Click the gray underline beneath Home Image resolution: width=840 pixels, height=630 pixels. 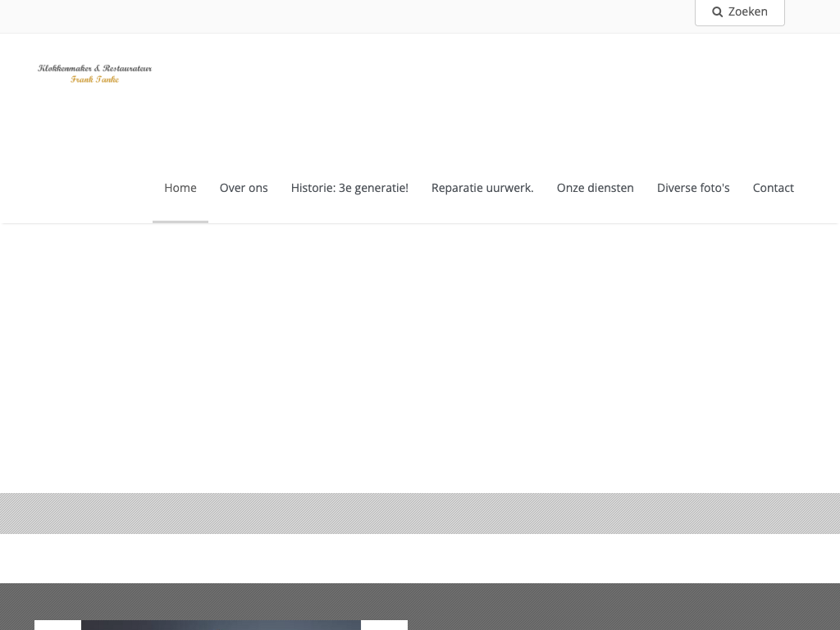[x=180, y=221]
